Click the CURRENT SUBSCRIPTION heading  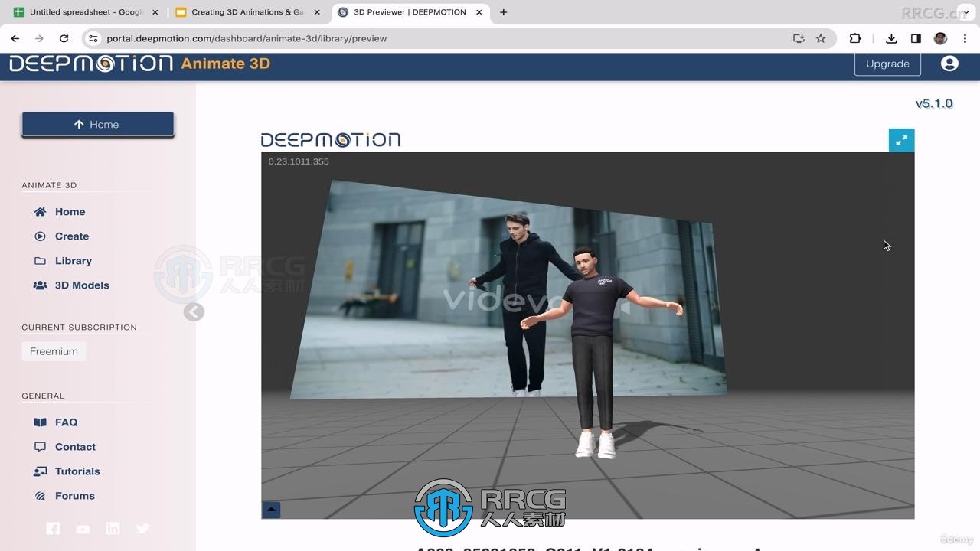click(x=80, y=328)
